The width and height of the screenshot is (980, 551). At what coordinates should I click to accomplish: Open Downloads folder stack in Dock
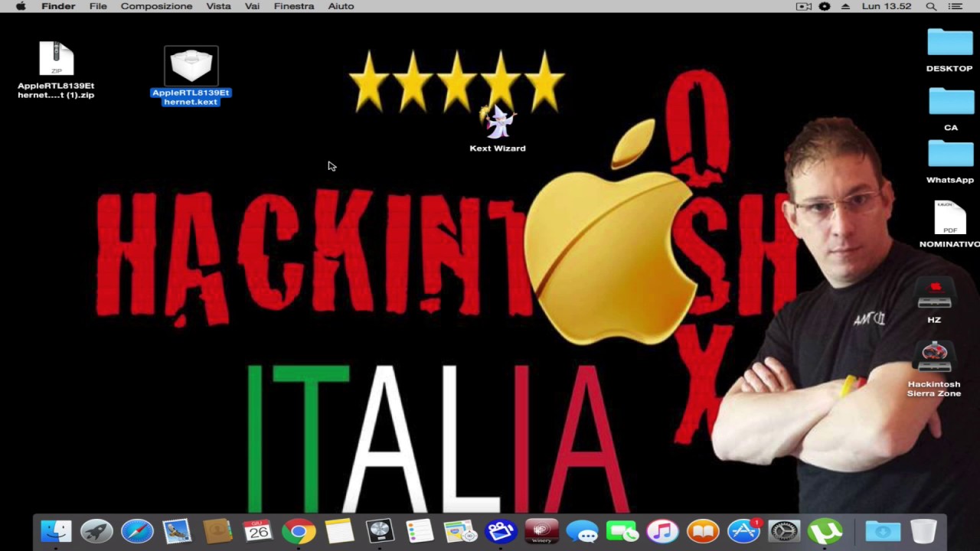pos(883,531)
